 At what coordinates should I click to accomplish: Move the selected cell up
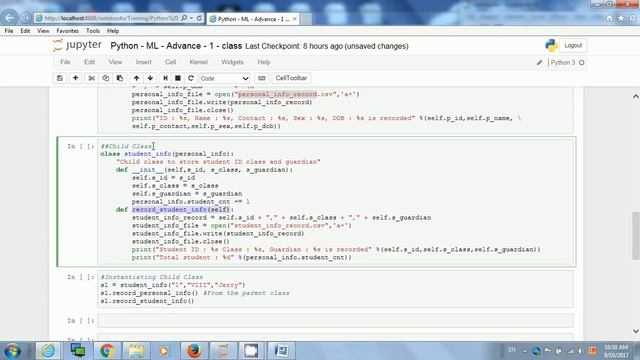tap(136, 78)
